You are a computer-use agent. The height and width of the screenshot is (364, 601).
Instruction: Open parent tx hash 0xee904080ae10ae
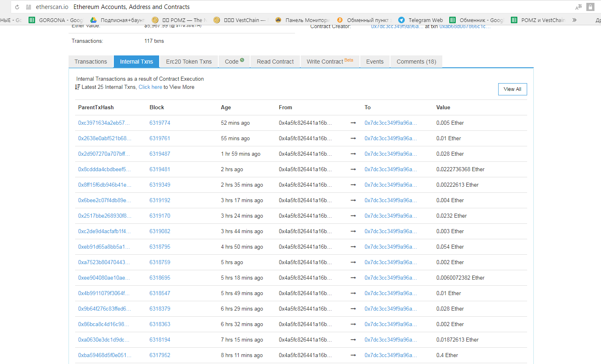click(x=104, y=278)
